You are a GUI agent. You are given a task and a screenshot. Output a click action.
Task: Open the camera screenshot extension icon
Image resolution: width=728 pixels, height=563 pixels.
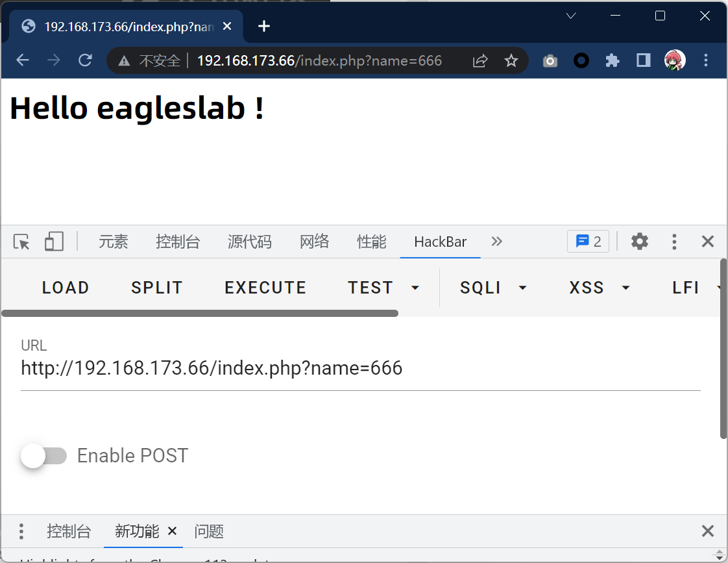point(550,60)
